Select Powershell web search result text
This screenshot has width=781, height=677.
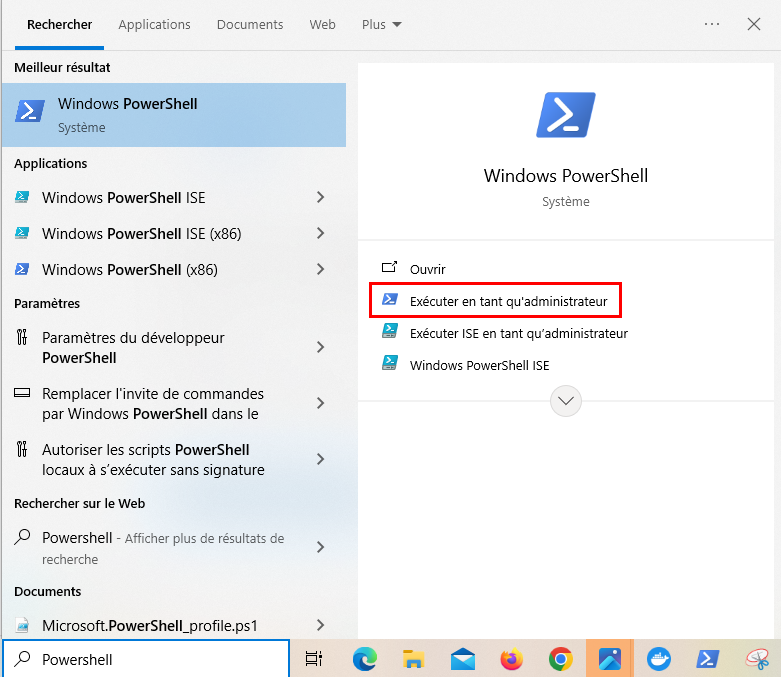(163, 548)
